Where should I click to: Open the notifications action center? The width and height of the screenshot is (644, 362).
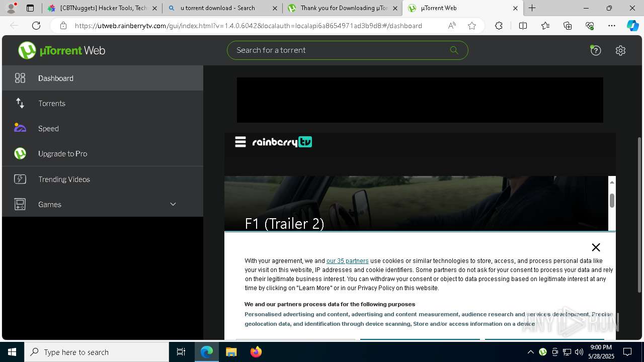point(627,352)
